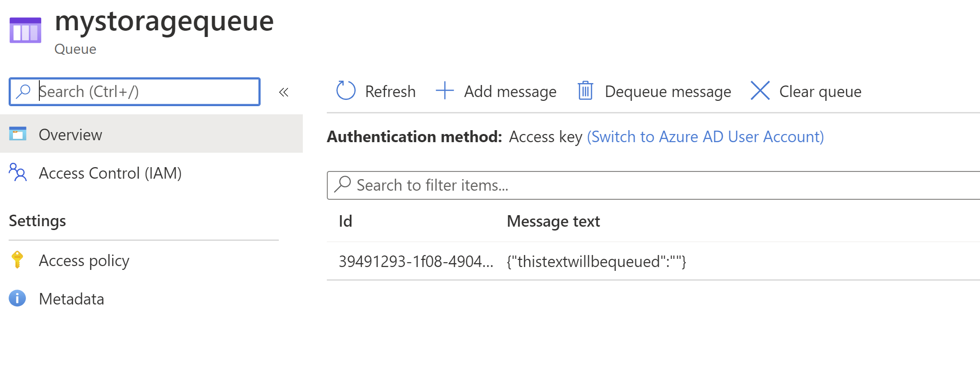Open the Overview menu item

pyautogui.click(x=151, y=134)
